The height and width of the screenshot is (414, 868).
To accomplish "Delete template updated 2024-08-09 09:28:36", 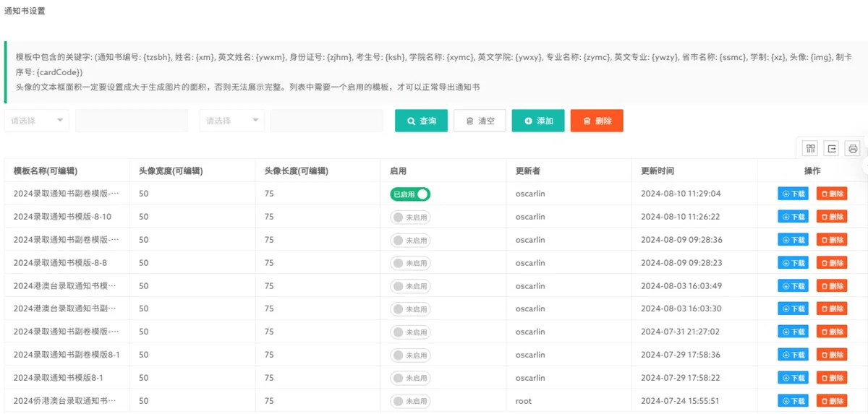I will pyautogui.click(x=832, y=240).
